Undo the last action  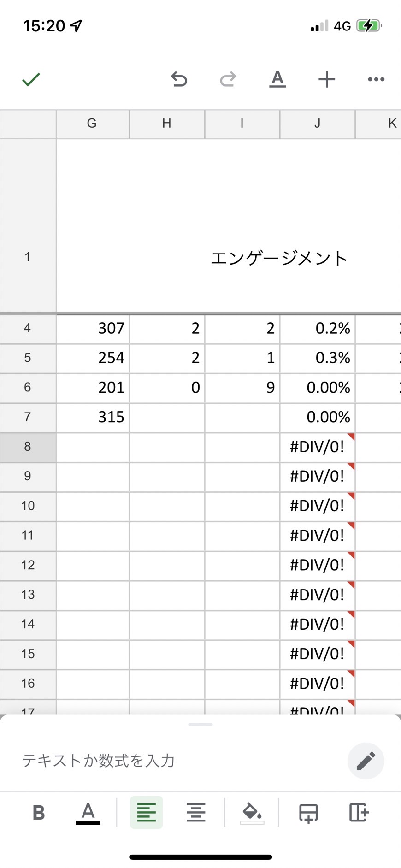(179, 79)
